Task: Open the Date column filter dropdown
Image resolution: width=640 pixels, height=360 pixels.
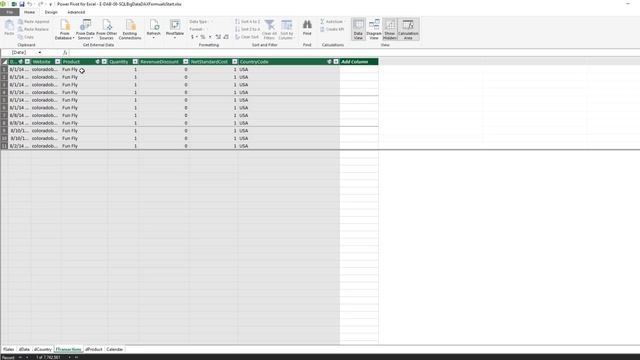Action: coord(27,62)
